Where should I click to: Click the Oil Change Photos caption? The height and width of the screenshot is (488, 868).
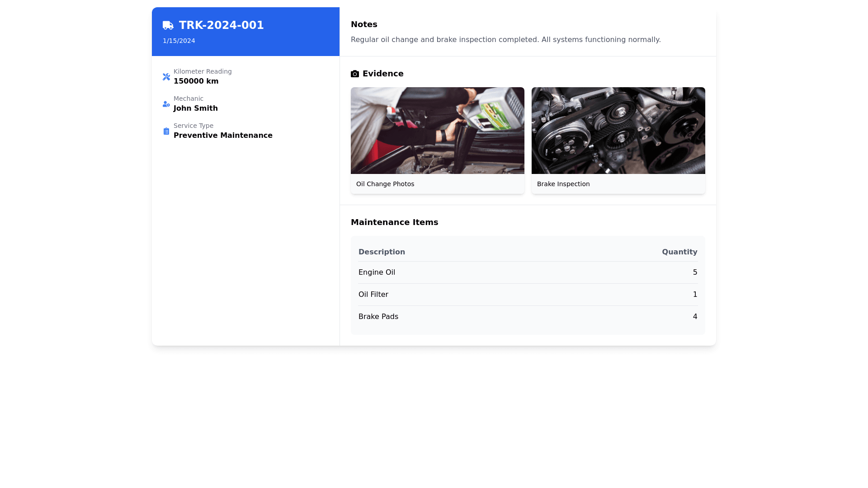click(x=385, y=184)
